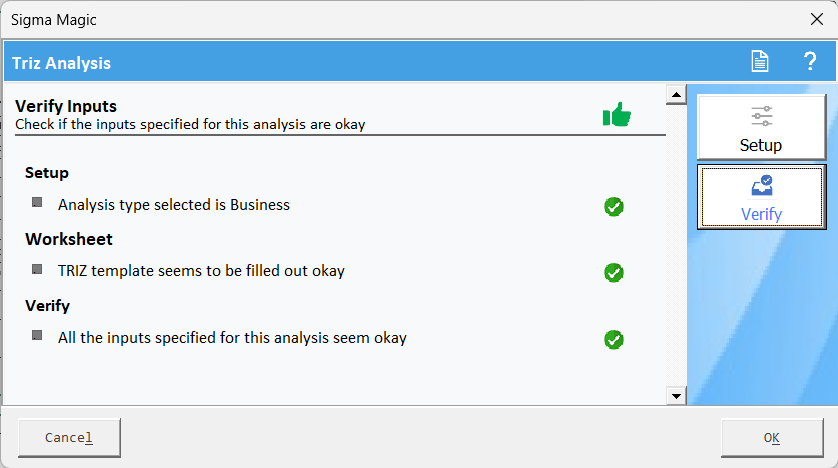The height and width of the screenshot is (468, 838).
Task: Open the document notes icon in header
Action: [x=759, y=61]
